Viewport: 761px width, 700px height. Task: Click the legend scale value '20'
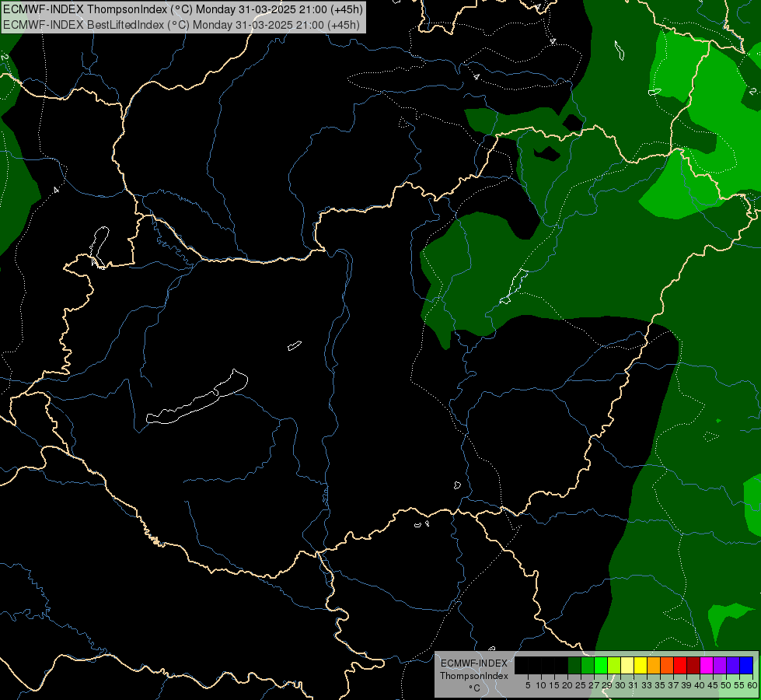(567, 685)
